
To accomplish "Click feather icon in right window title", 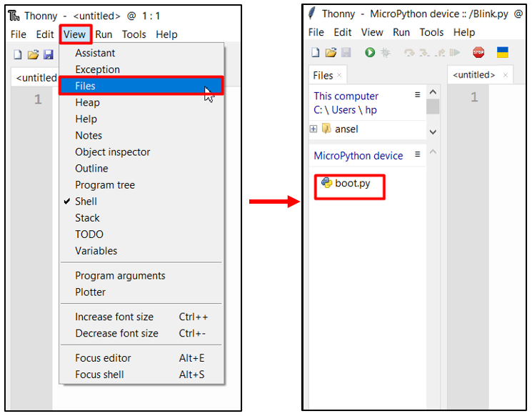I will coord(311,14).
